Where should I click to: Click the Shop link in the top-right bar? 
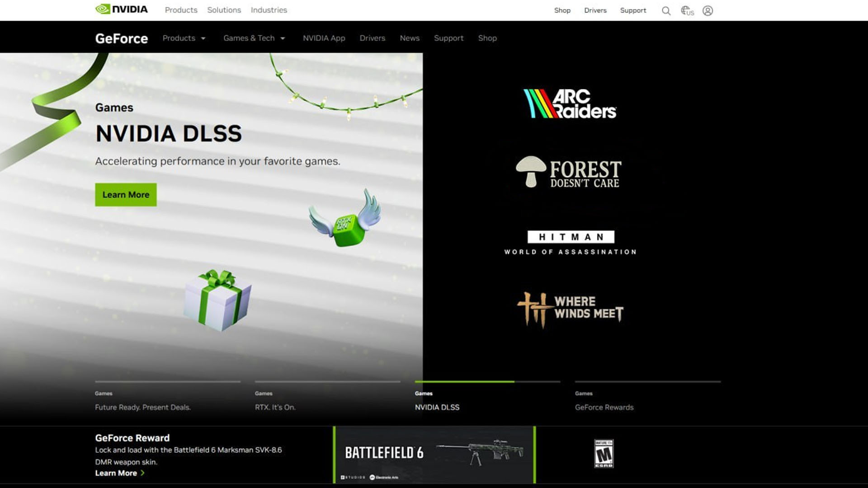pyautogui.click(x=562, y=10)
